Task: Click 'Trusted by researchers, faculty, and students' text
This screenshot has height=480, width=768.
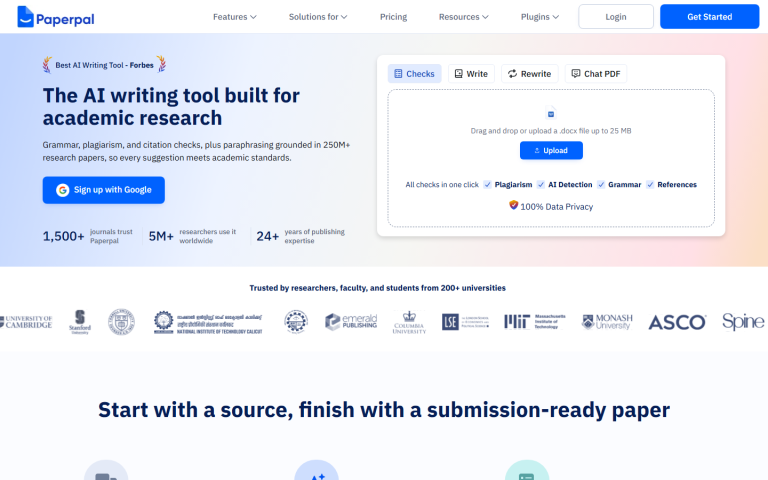Action: coord(377,288)
